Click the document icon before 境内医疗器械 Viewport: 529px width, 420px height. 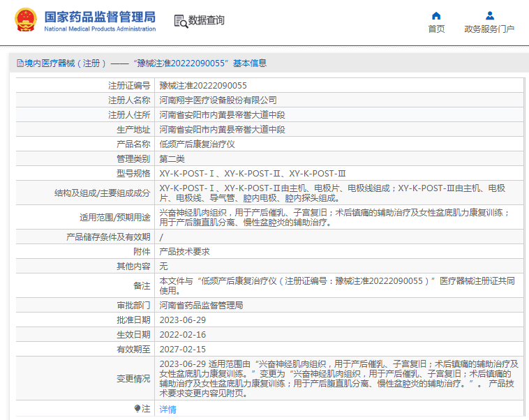20,63
